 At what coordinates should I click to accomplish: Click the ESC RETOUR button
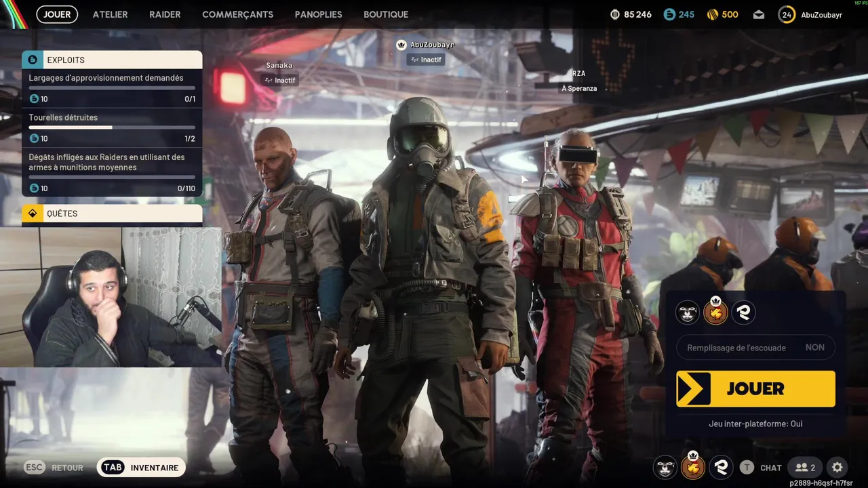pyautogui.click(x=54, y=468)
